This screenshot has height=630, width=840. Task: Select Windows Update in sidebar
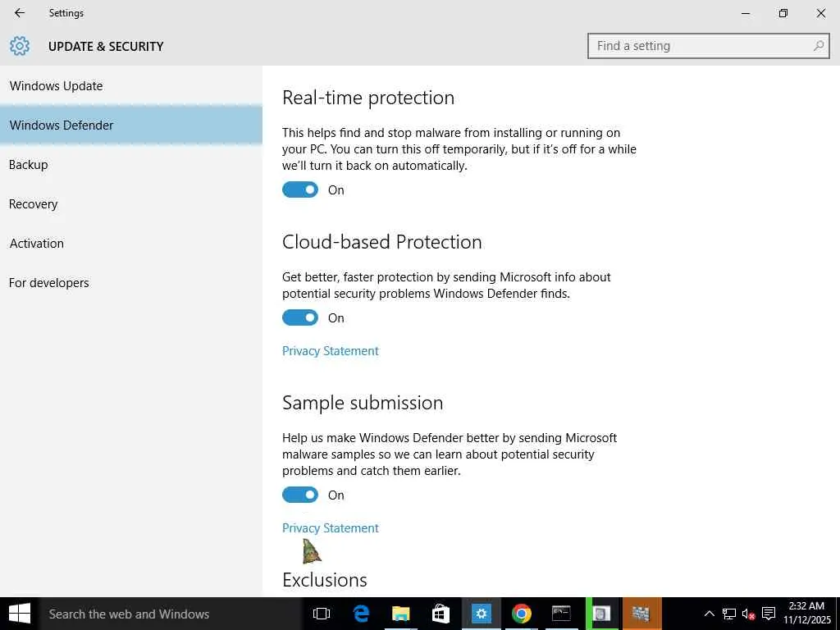[x=131, y=85]
